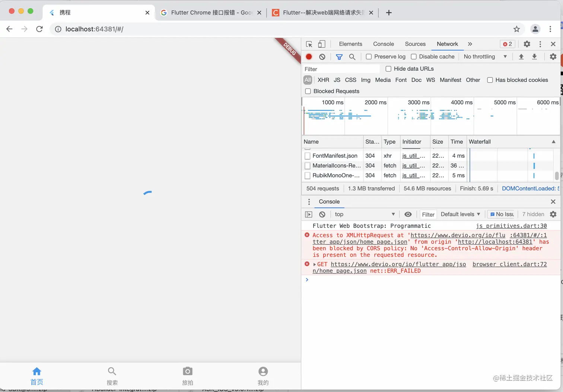The image size is (563, 392).
Task: Open the top JavaScript context dropdown
Action: coord(365,214)
